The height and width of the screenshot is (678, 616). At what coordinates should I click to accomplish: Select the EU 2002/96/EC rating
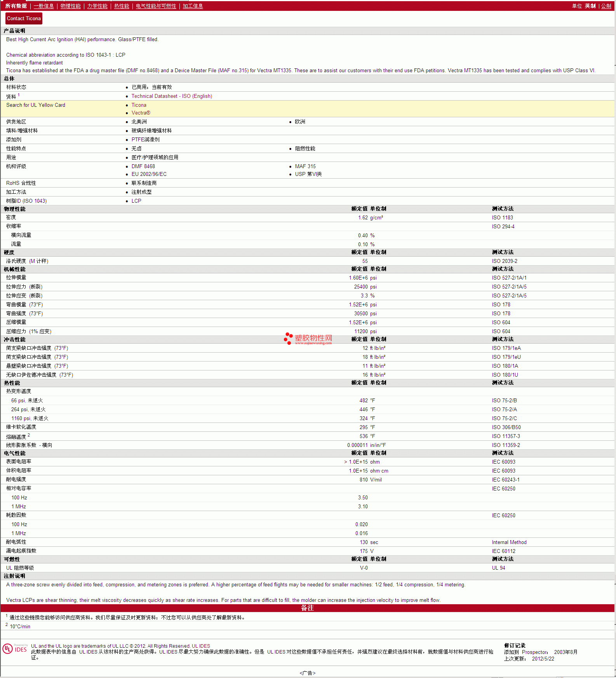coord(149,174)
